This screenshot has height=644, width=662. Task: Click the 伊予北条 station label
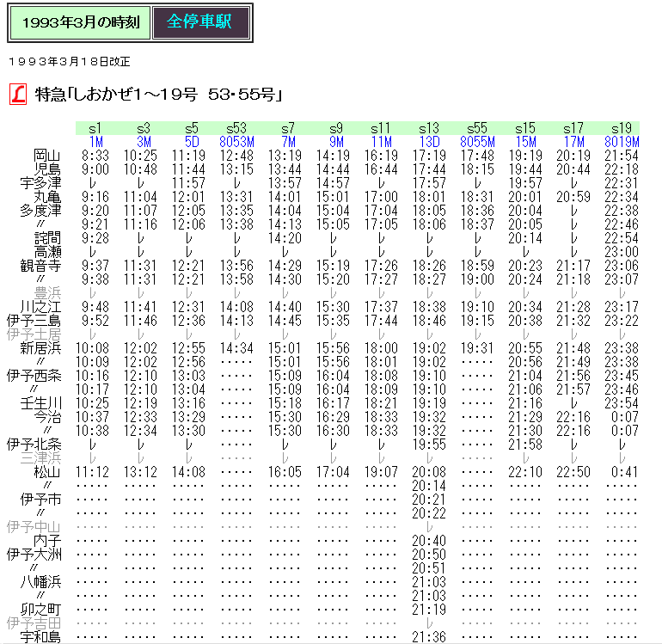click(34, 445)
